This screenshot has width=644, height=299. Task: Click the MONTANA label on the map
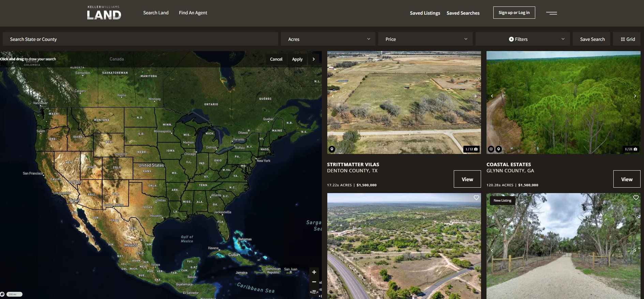coord(102,120)
